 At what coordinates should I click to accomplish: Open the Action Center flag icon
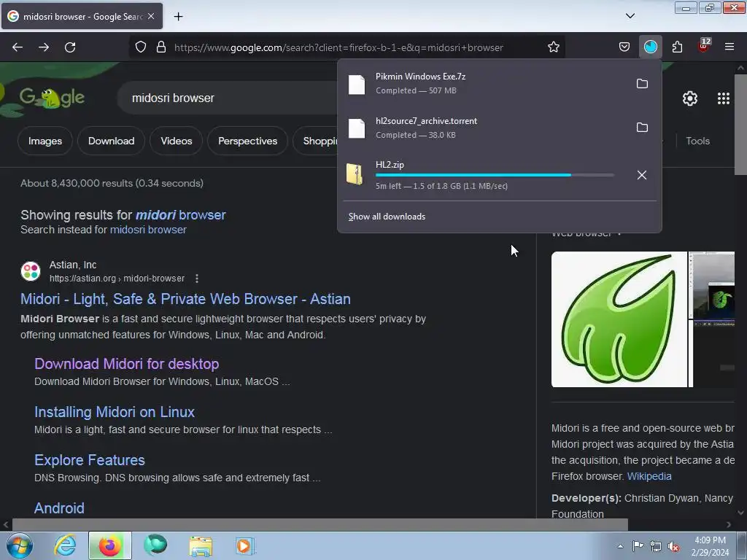point(638,546)
